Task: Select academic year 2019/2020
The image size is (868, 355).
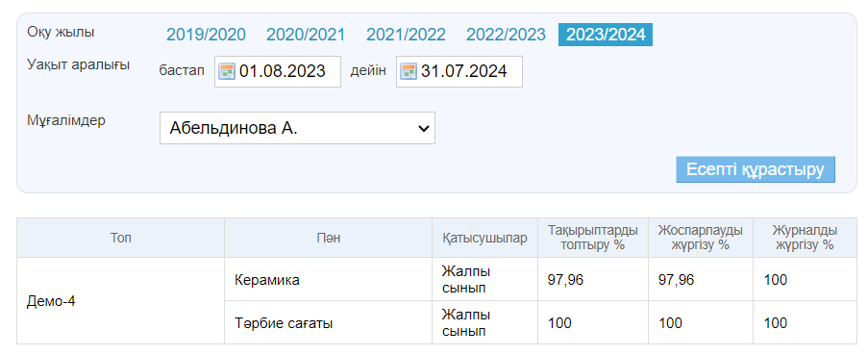Action: (206, 35)
